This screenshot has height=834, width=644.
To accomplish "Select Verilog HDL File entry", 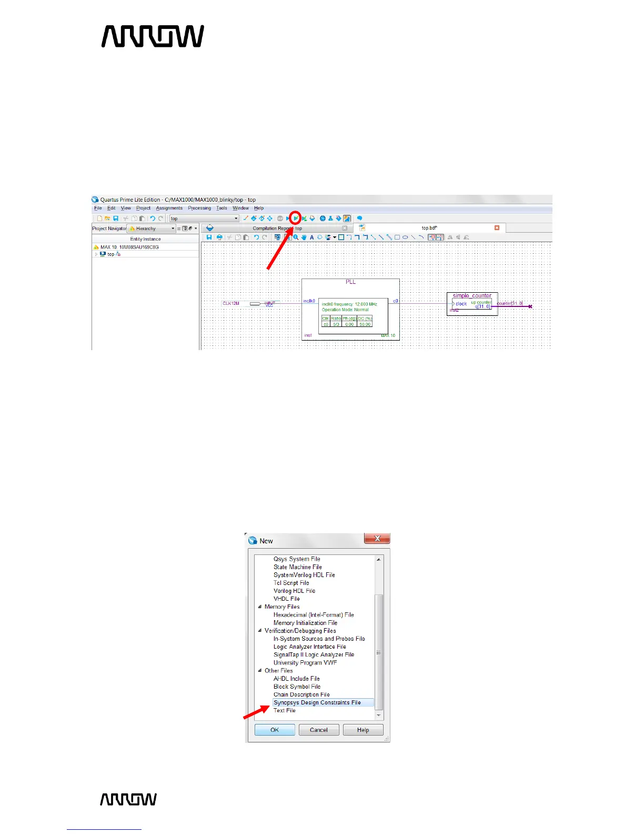I will point(294,591).
